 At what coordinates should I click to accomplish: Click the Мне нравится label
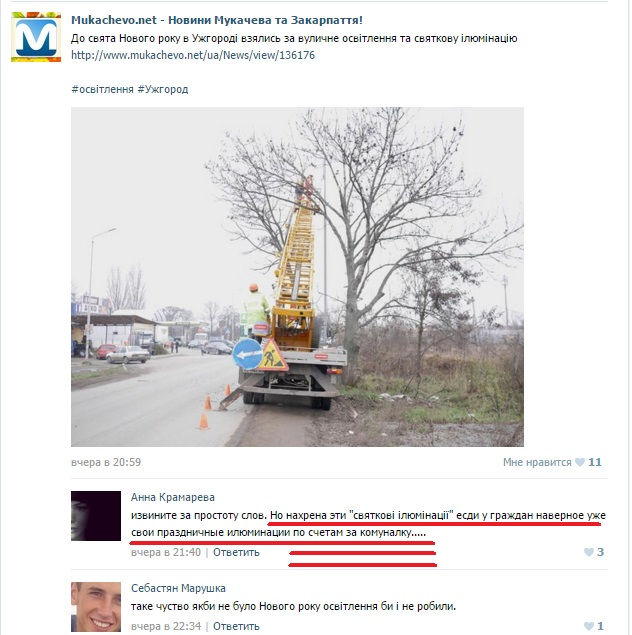(537, 462)
